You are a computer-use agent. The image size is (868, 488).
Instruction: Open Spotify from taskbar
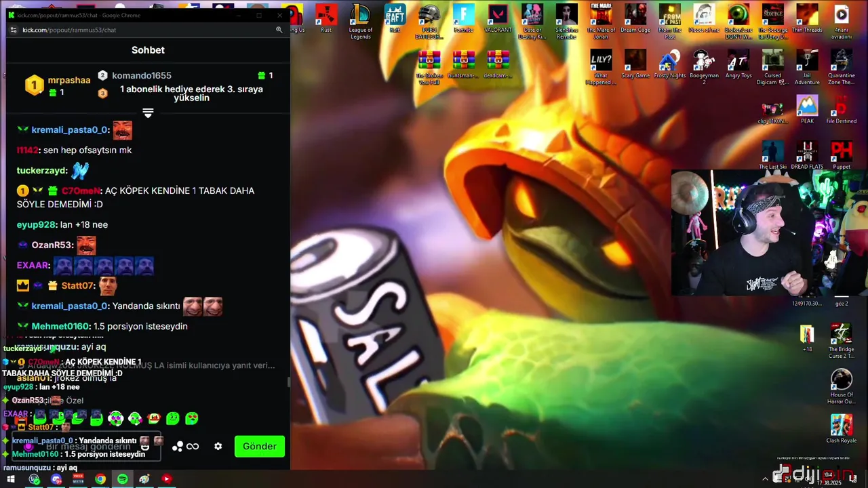[x=122, y=479]
